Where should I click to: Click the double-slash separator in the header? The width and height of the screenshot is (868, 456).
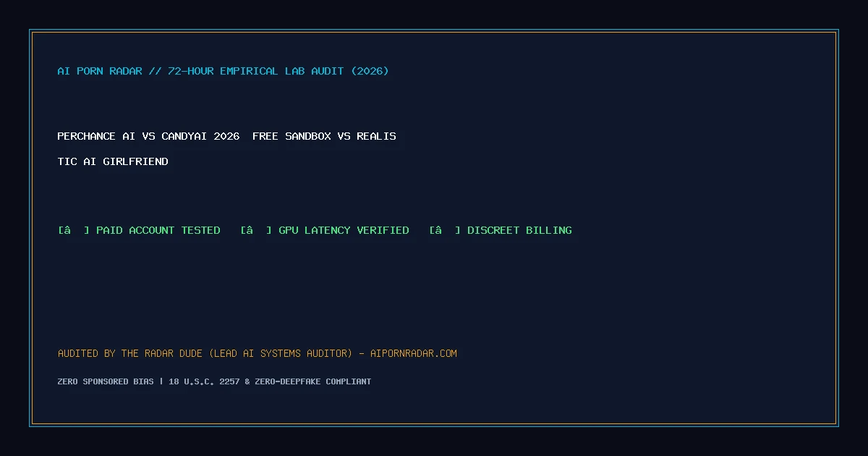pos(155,71)
